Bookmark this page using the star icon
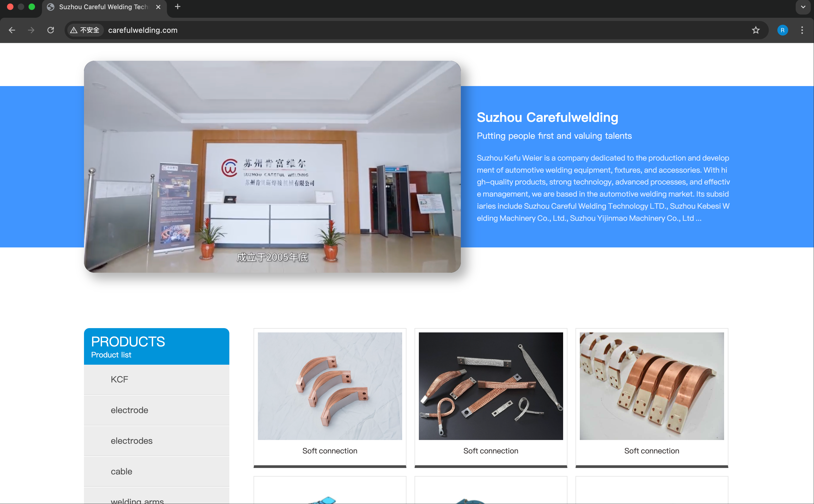This screenshot has width=814, height=504. coord(755,30)
